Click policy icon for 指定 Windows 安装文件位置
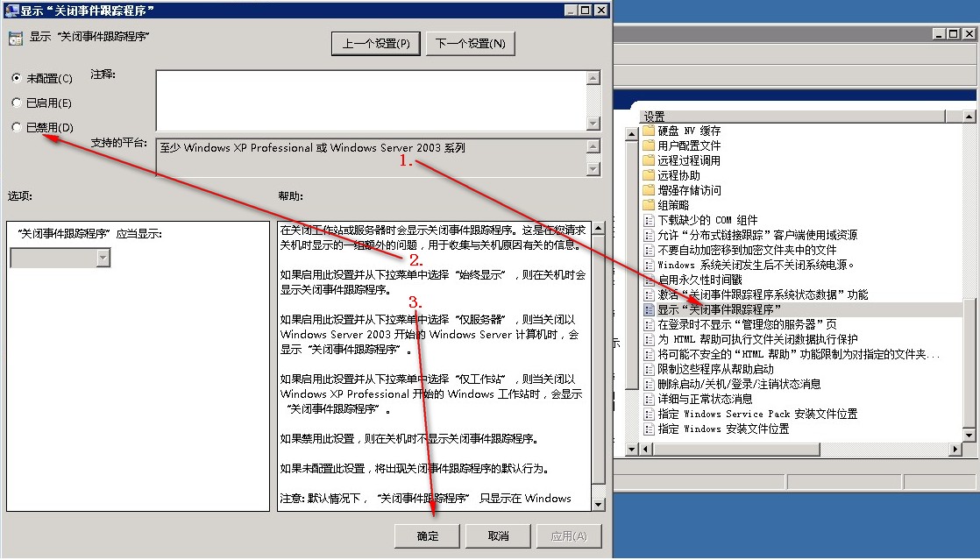 pyautogui.click(x=649, y=429)
